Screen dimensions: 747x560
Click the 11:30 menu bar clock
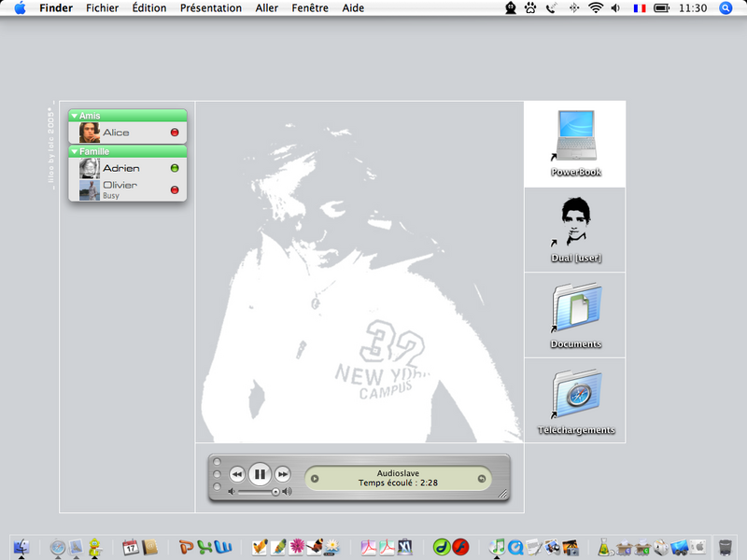click(693, 8)
